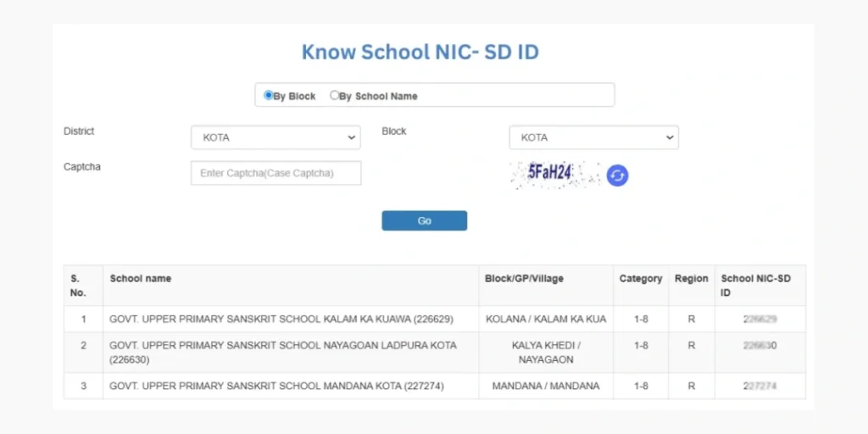The image size is (868, 434).
Task: Click the blurred NIC-SD ID in KALAM KA KUAWA row
Action: [x=760, y=320]
